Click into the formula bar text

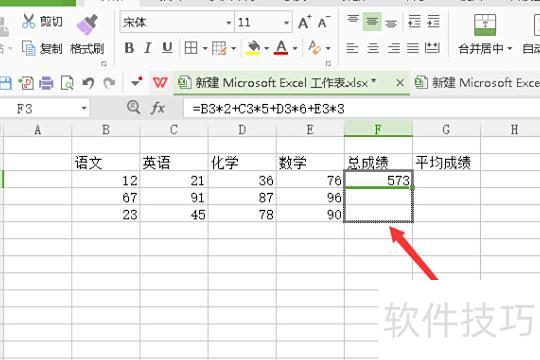[362, 109]
